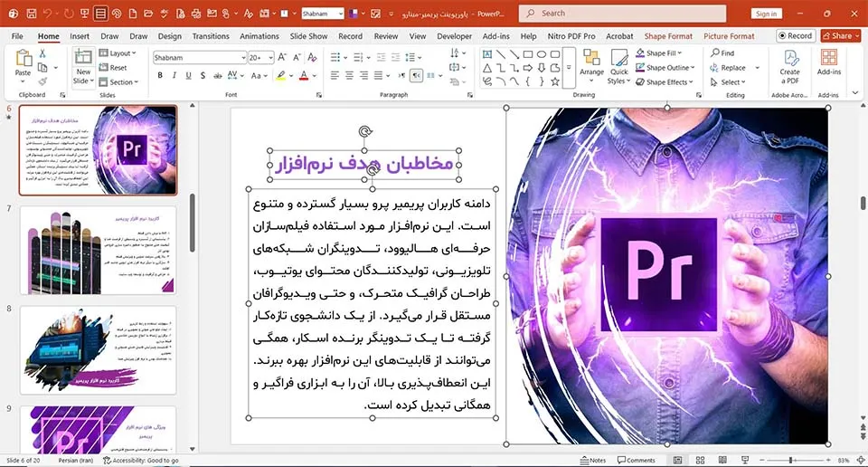Open the Animations tab

259,36
